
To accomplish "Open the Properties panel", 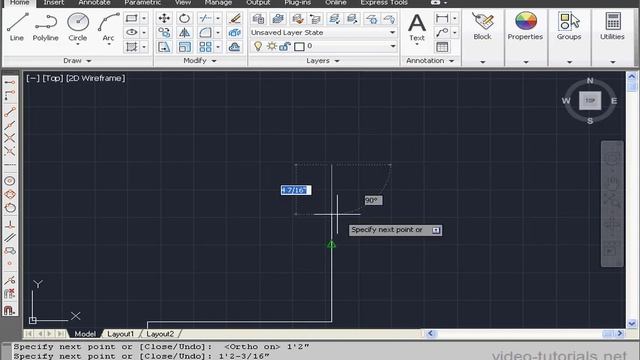I will click(525, 37).
